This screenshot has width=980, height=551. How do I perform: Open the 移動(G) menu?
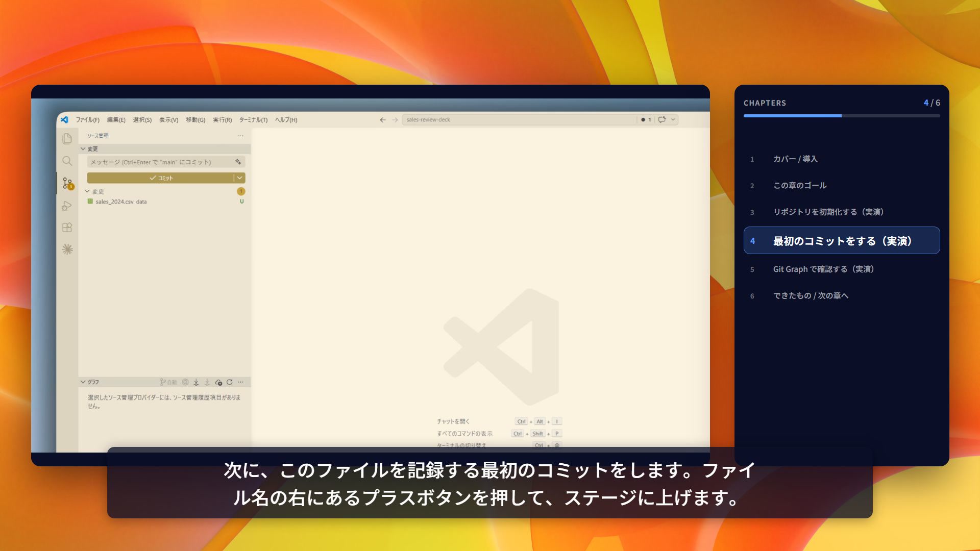click(195, 120)
